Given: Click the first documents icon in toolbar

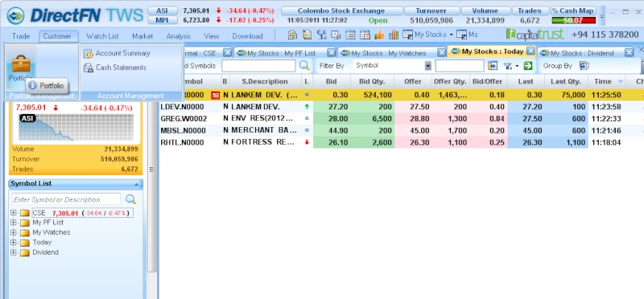Looking at the screenshot, I should tap(292, 35).
